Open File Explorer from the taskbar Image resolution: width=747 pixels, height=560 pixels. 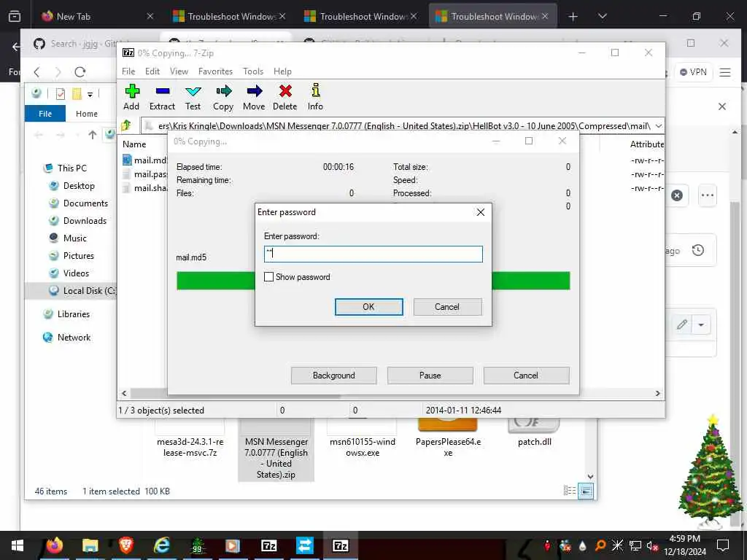90,545
